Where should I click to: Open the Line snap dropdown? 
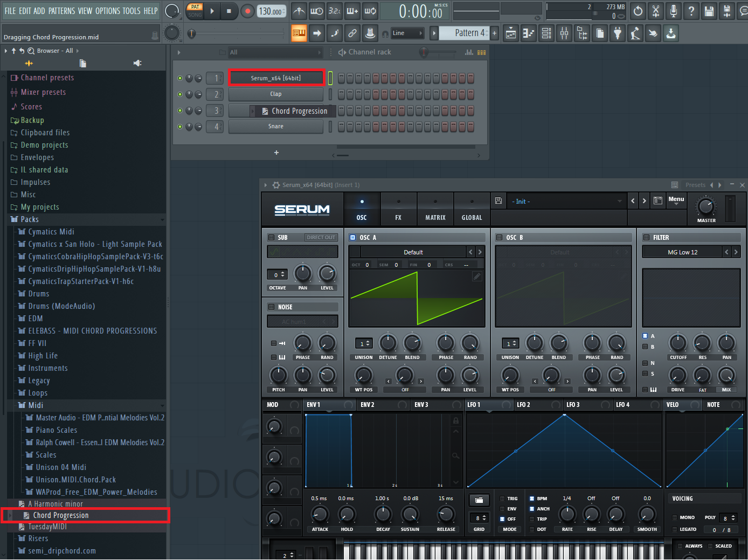[408, 33]
